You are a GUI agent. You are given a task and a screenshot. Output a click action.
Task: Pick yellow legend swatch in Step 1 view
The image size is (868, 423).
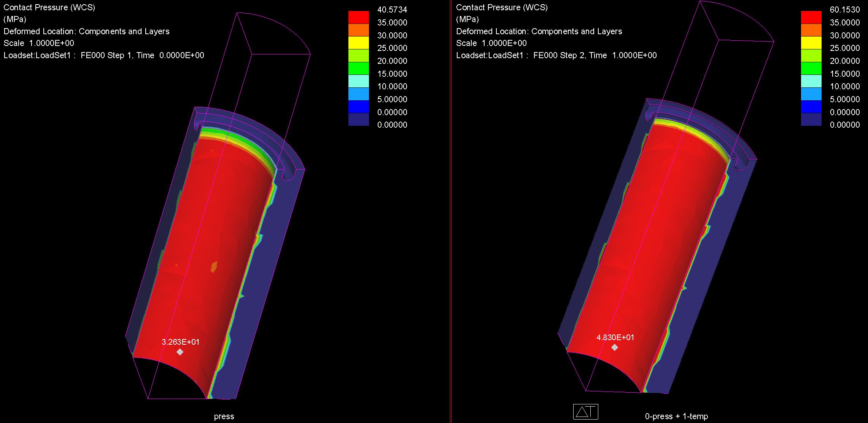(358, 43)
